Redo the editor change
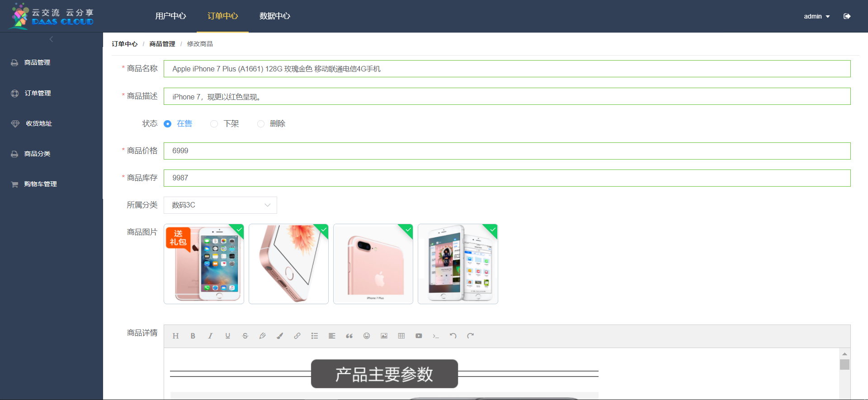Screen dimensions: 868x400 (x=471, y=336)
